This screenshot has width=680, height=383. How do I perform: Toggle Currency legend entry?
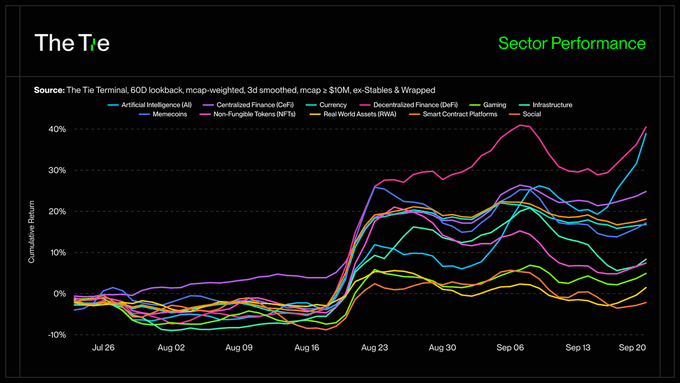[326, 105]
